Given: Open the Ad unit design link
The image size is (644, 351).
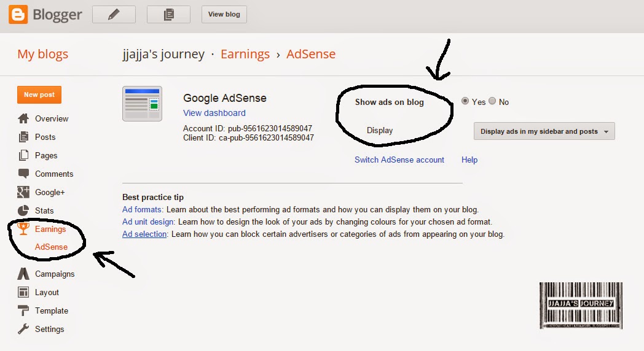Looking at the screenshot, I should 148,222.
